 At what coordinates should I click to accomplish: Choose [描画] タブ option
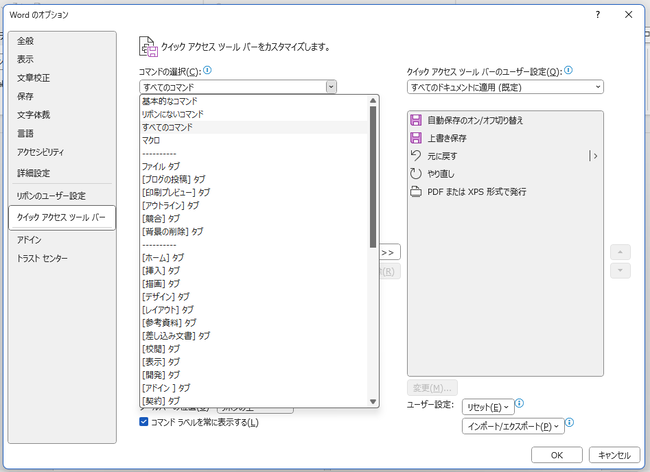pos(253,283)
